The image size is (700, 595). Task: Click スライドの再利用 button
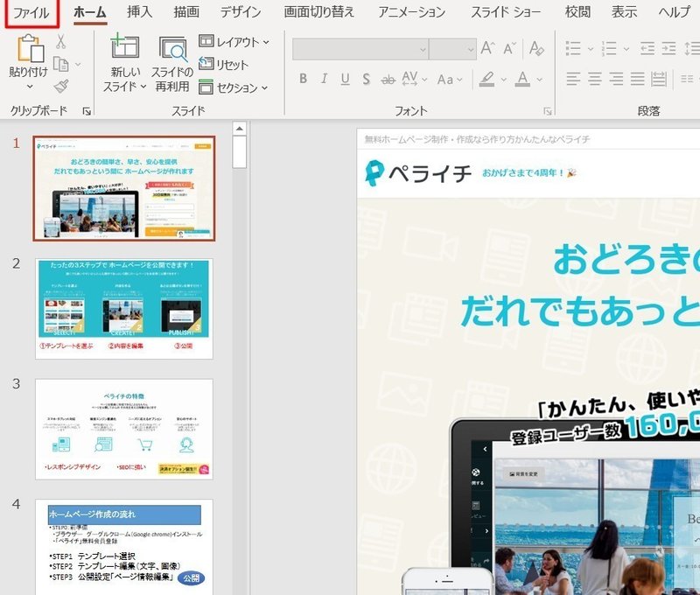point(172,64)
